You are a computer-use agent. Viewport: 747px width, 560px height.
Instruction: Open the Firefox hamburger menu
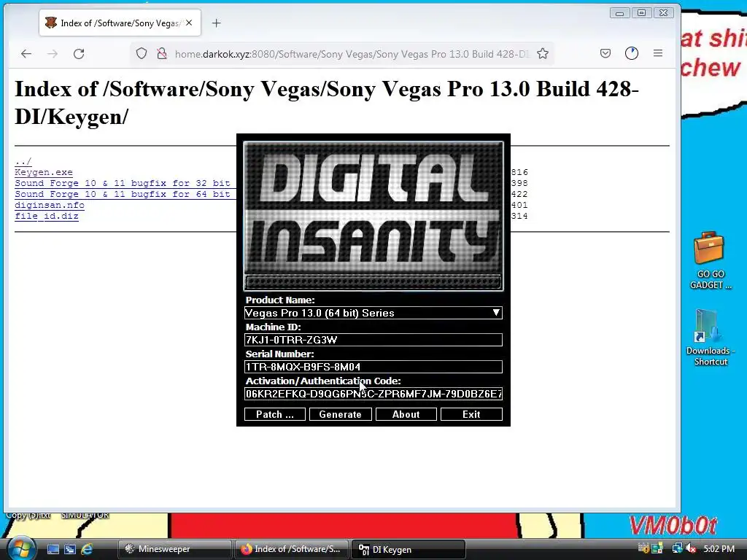click(658, 53)
